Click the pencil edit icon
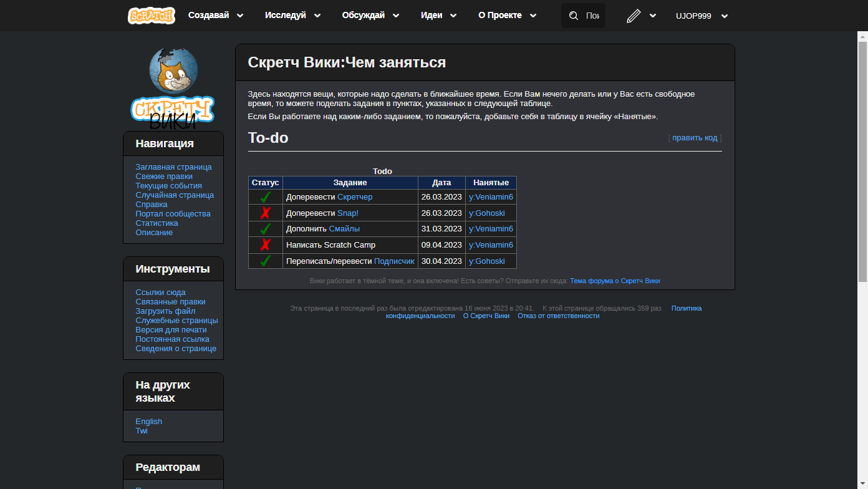This screenshot has height=489, width=868. coord(634,16)
